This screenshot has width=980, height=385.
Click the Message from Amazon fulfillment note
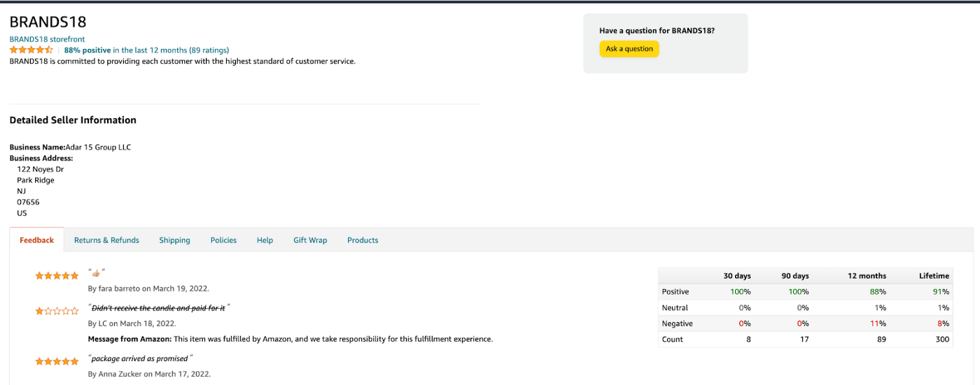[x=290, y=339]
